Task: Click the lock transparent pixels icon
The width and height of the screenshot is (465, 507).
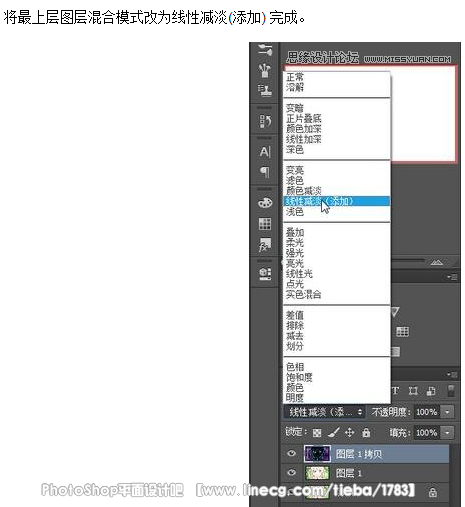Action: (317, 433)
